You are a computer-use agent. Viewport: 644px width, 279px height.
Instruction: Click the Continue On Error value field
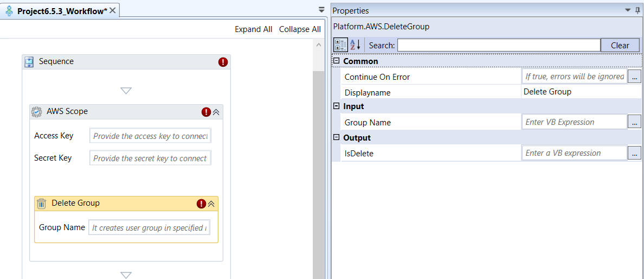click(575, 77)
